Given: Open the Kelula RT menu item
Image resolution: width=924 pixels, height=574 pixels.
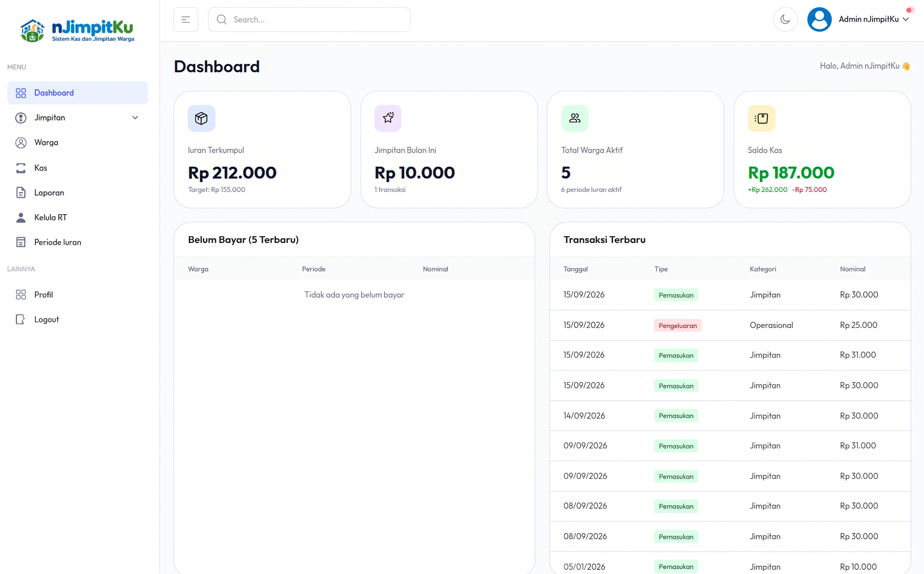Looking at the screenshot, I should (x=77, y=218).
